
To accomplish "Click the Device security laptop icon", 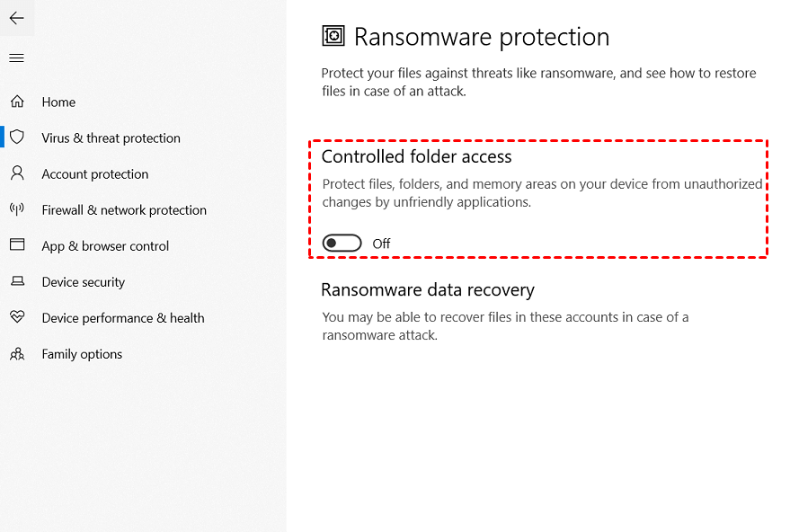I will [18, 281].
